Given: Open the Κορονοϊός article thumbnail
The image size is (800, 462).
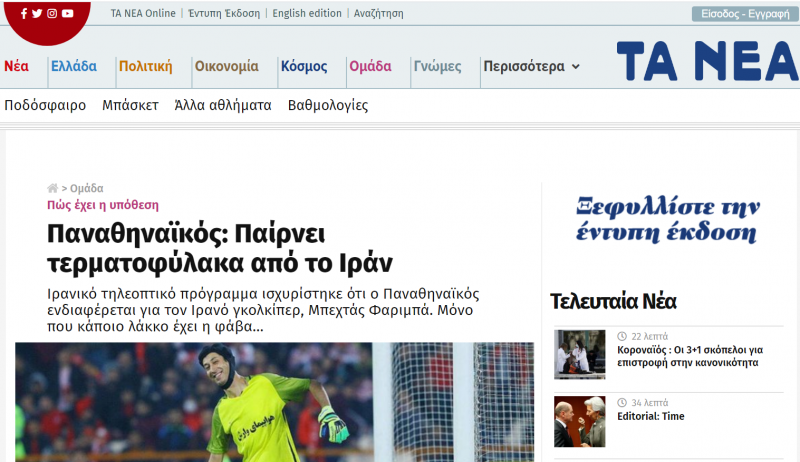Looking at the screenshot, I should point(580,353).
